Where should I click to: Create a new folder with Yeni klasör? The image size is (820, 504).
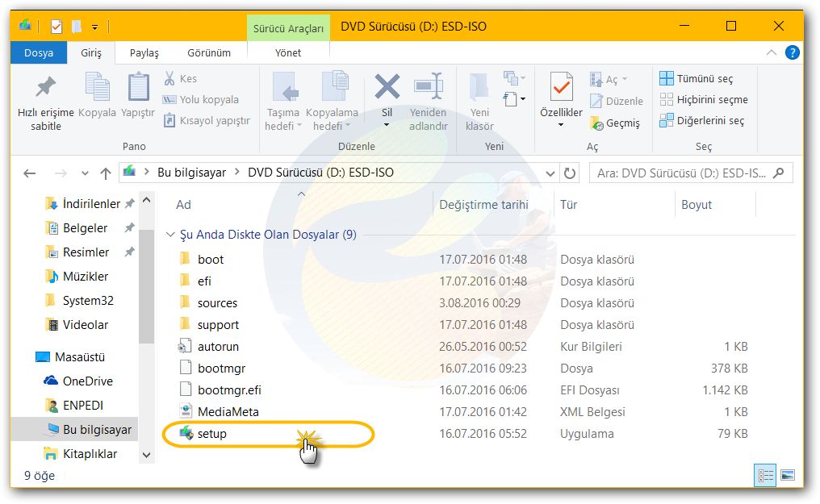(479, 102)
